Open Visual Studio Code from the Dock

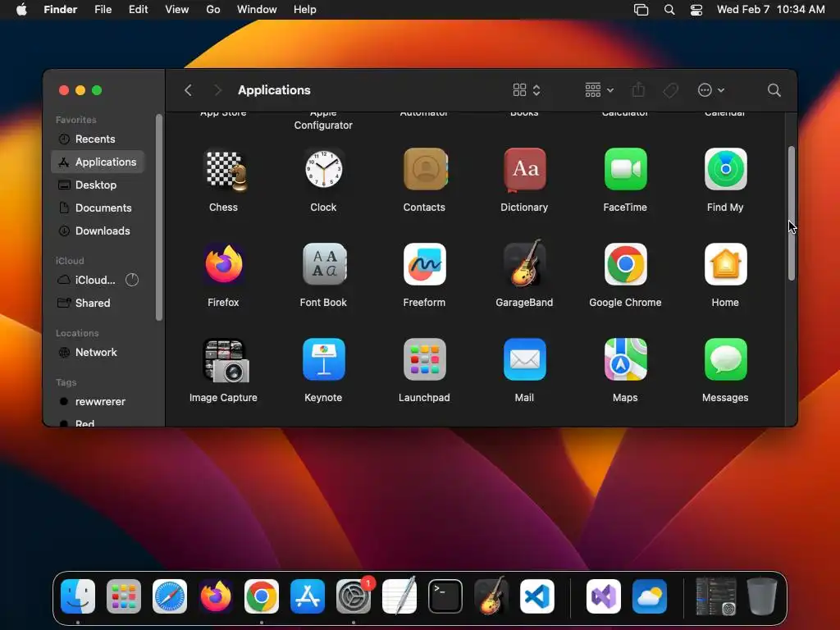537,596
